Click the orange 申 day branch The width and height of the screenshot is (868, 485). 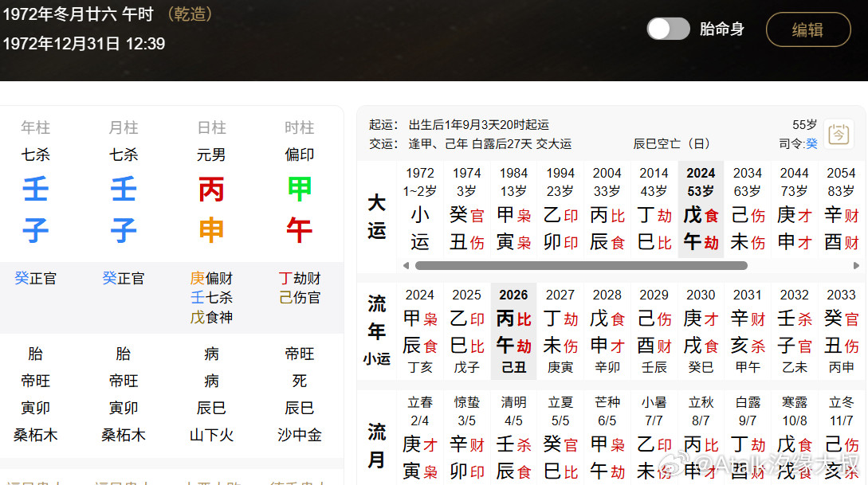point(211,231)
